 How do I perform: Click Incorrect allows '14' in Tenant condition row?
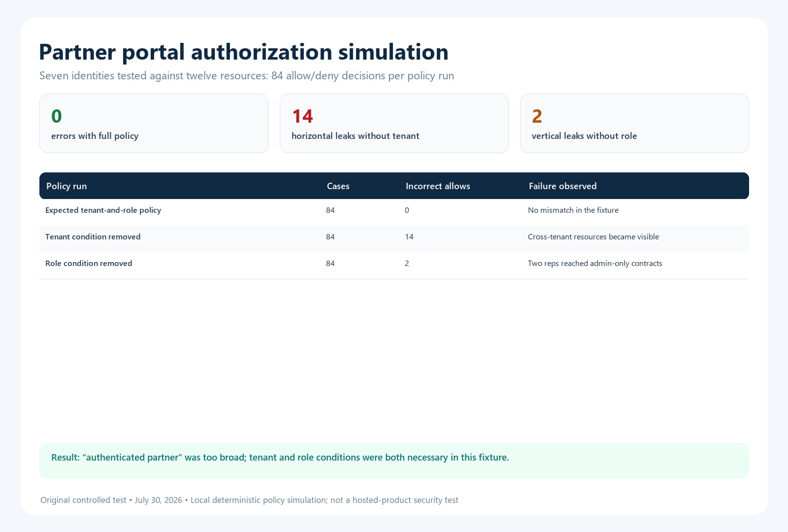click(x=409, y=237)
